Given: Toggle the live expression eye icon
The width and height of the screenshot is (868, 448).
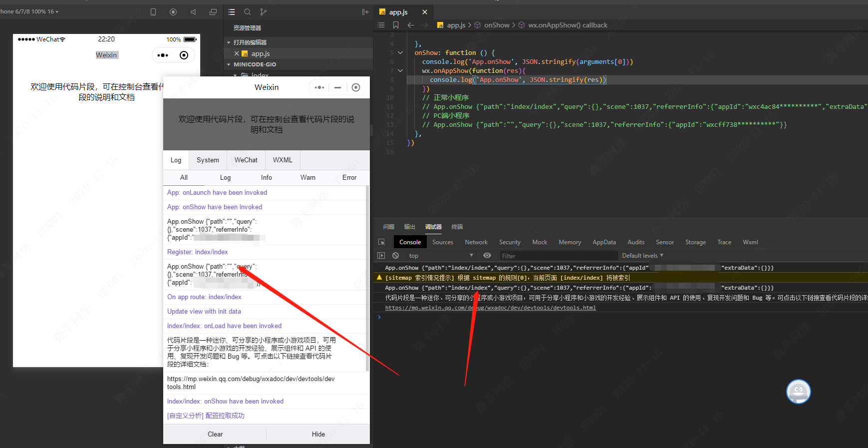Looking at the screenshot, I should pos(487,256).
